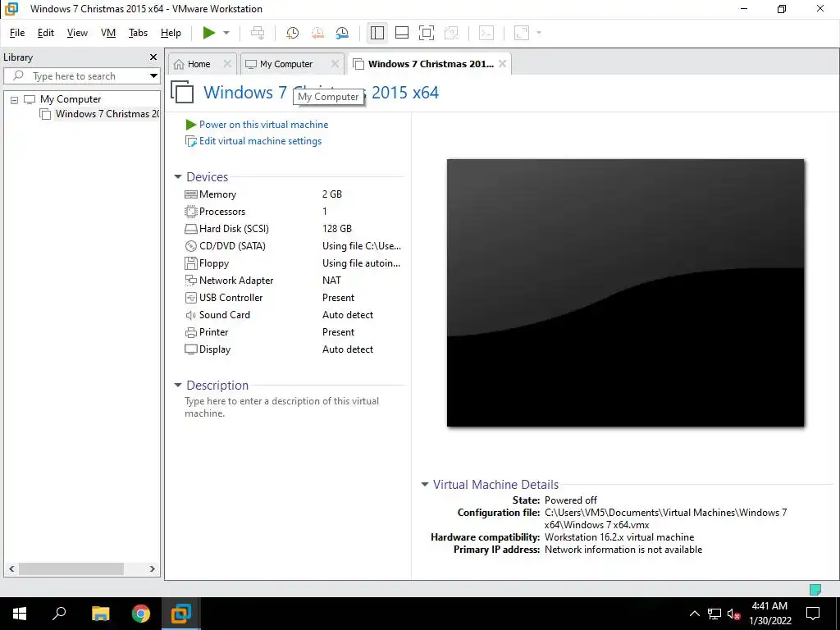Click the Hard Disk value 128 GB

coord(337,229)
